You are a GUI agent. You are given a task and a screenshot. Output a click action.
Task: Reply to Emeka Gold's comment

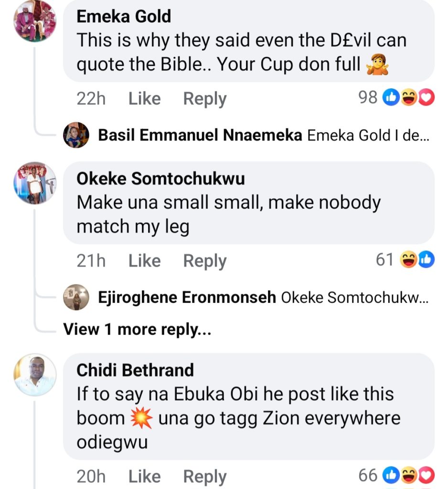click(x=205, y=99)
